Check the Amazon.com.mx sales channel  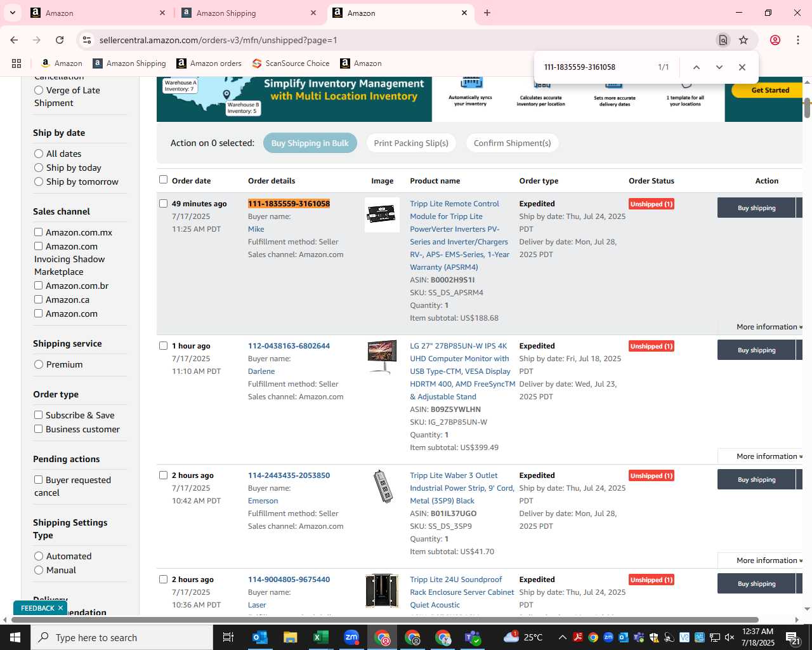click(x=39, y=232)
